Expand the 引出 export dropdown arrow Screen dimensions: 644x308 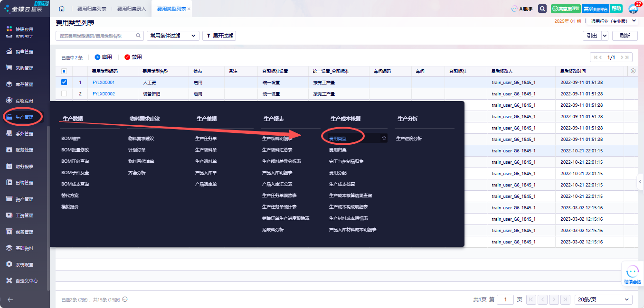pyautogui.click(x=605, y=36)
